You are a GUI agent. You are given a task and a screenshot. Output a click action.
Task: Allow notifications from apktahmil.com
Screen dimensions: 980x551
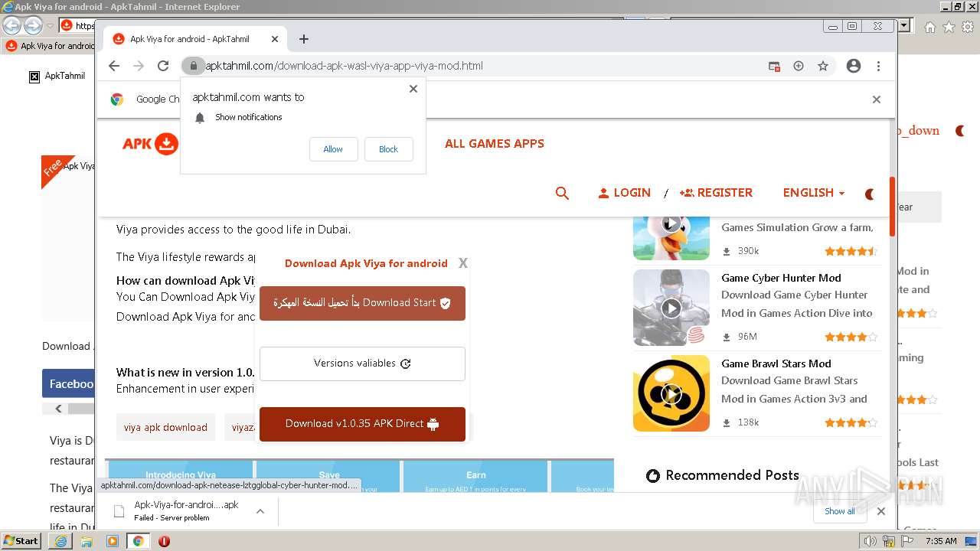tap(333, 149)
